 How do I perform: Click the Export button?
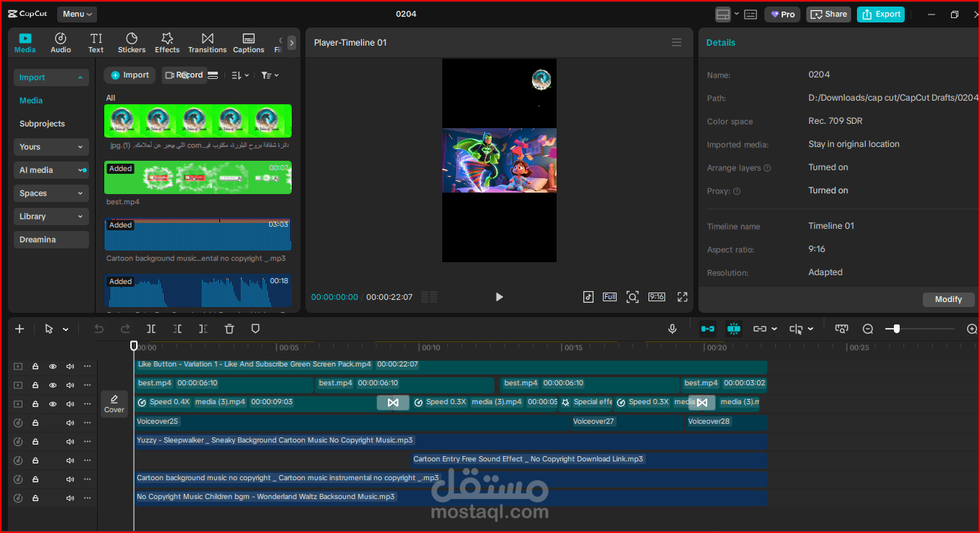pyautogui.click(x=881, y=14)
